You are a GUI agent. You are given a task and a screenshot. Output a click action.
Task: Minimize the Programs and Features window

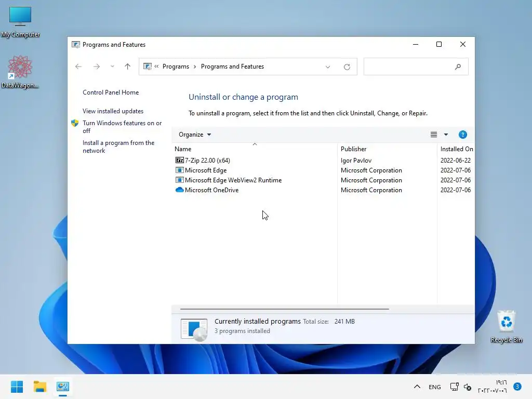point(415,45)
